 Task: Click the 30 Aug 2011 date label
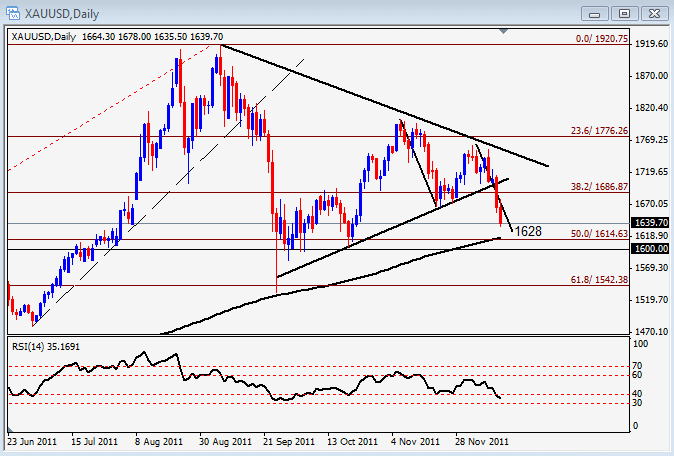pos(225,441)
